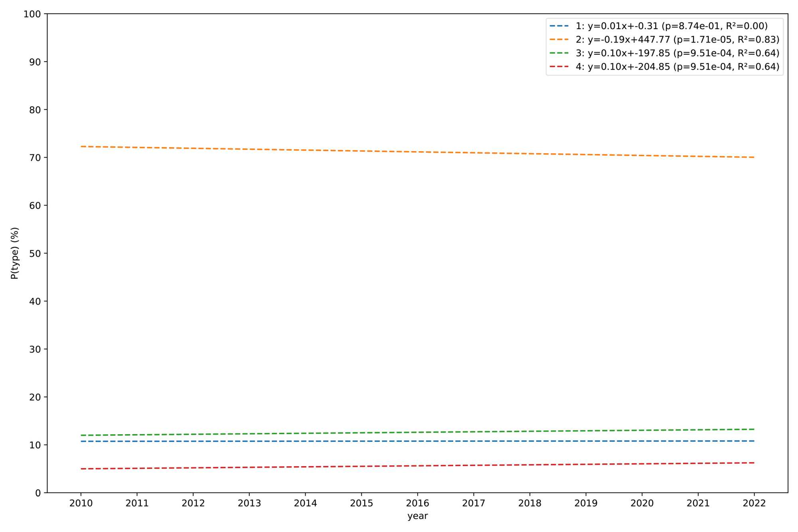Click the 'P(type) (%)' y-axis label
This screenshot has height=532, width=798.
point(15,253)
